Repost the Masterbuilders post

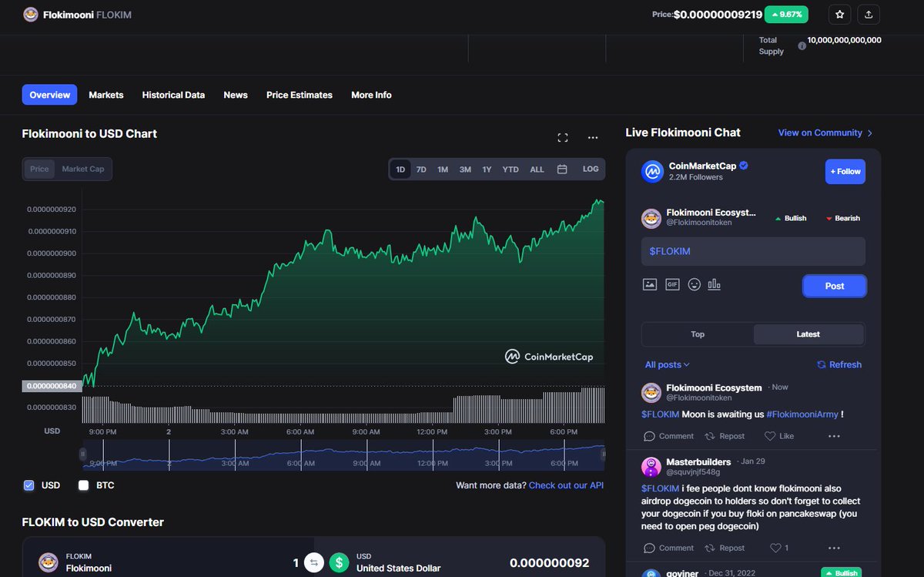pos(725,548)
